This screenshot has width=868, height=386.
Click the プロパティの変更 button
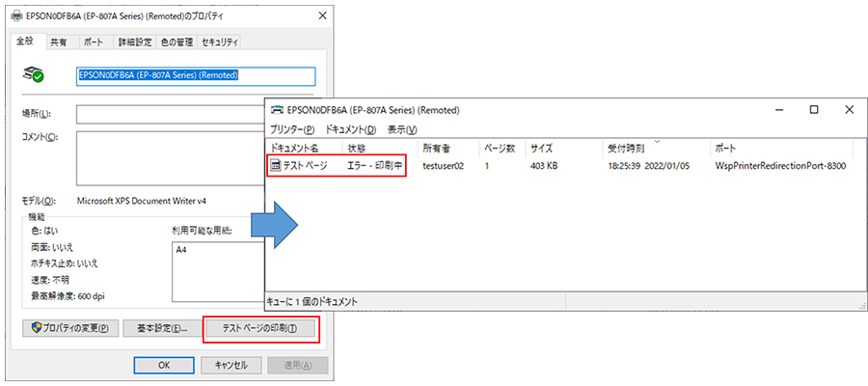point(69,328)
